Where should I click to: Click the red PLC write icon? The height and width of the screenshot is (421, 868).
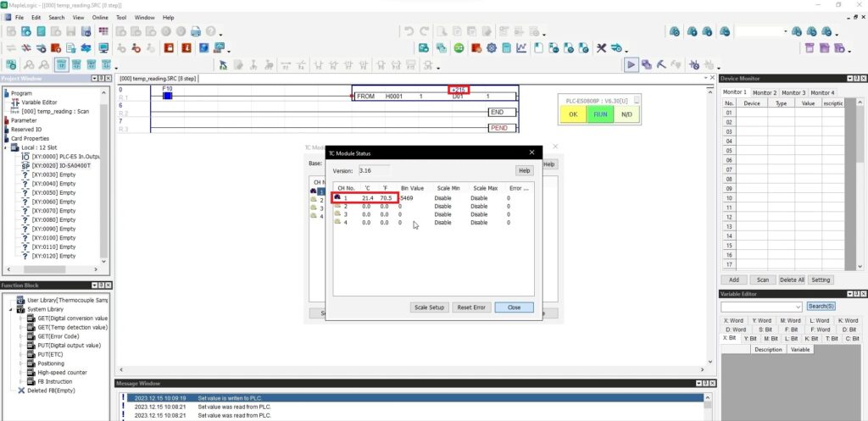[x=56, y=48]
